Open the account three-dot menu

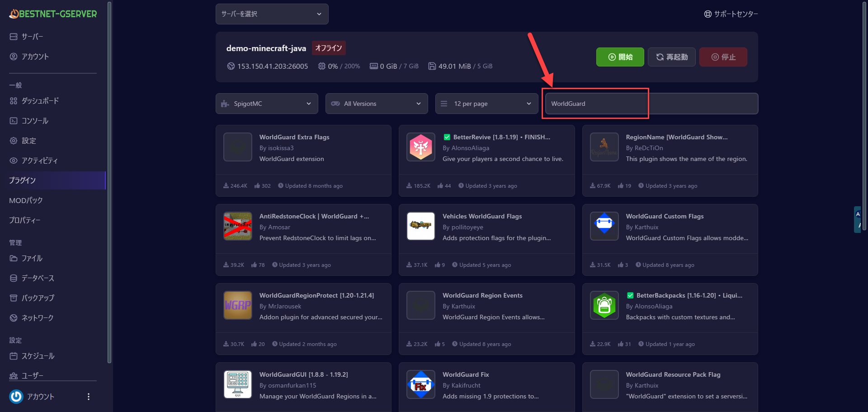(x=89, y=397)
